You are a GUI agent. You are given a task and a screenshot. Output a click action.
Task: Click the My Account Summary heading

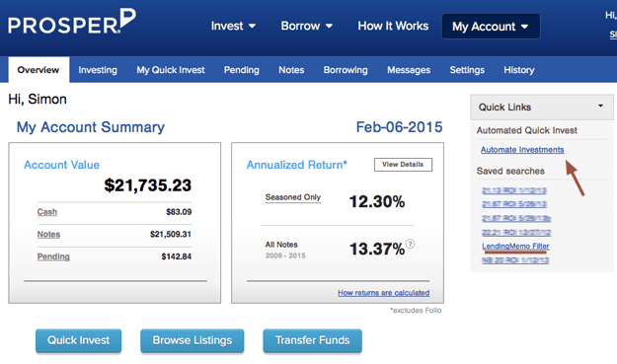coord(91,127)
